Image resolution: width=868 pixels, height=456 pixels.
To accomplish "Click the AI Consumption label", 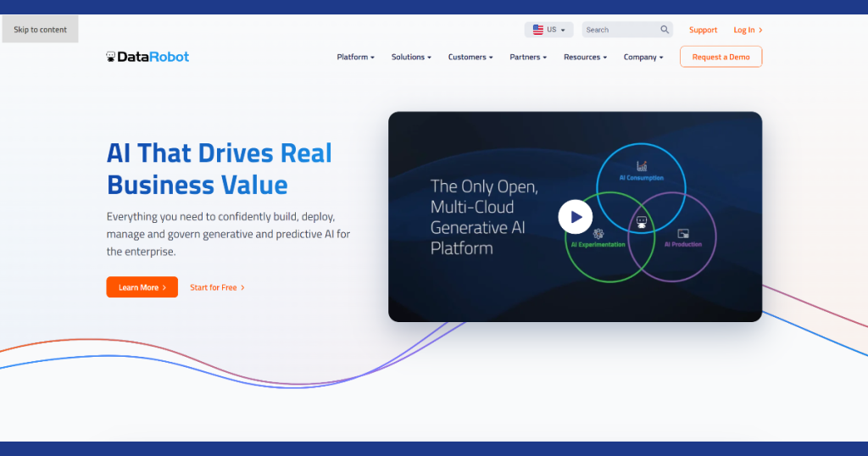I will pos(641,178).
